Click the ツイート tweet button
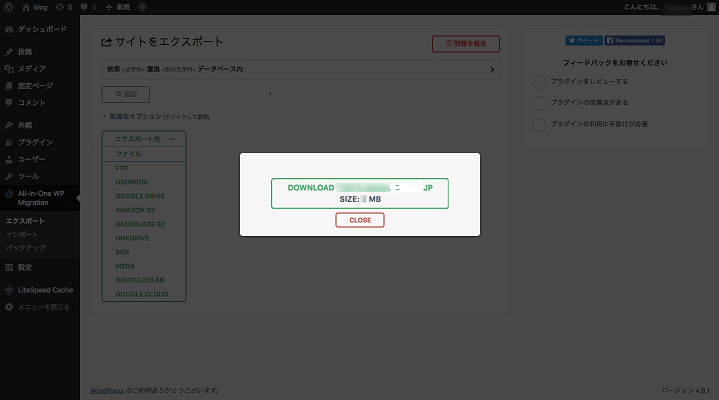Image resolution: width=719 pixels, height=400 pixels. 584,41
